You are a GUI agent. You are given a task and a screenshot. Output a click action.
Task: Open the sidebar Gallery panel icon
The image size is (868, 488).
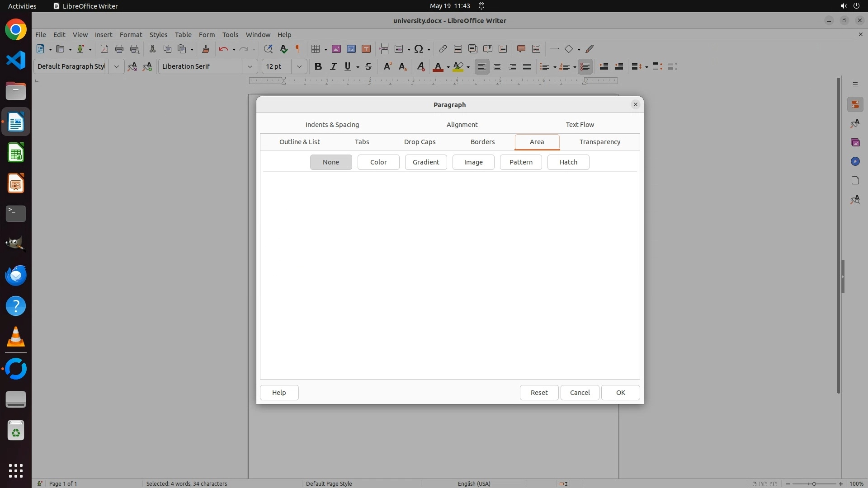pyautogui.click(x=855, y=142)
